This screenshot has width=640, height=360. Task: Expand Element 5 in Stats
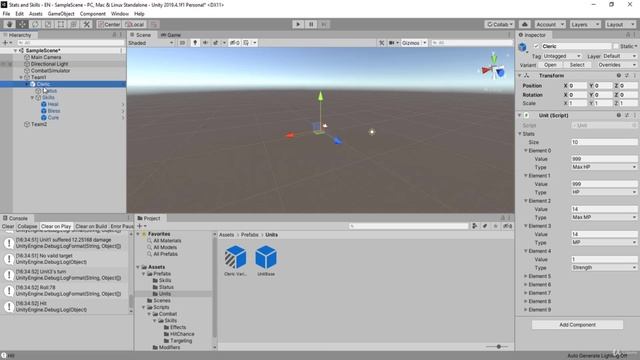point(526,276)
